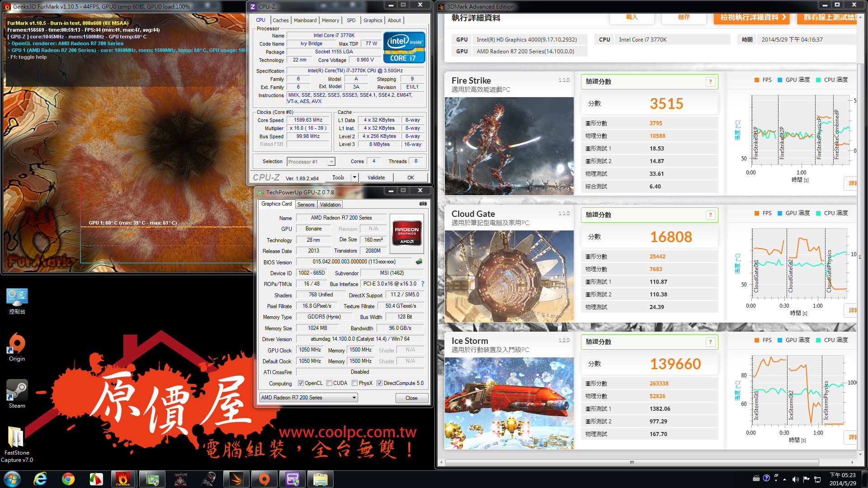
Task: Toggle the DirectCompute 5.0 checkbox
Action: point(379,383)
